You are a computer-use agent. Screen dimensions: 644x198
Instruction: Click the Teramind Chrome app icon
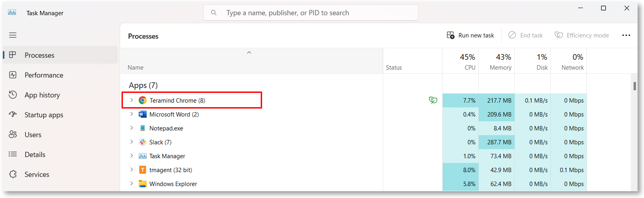(143, 100)
